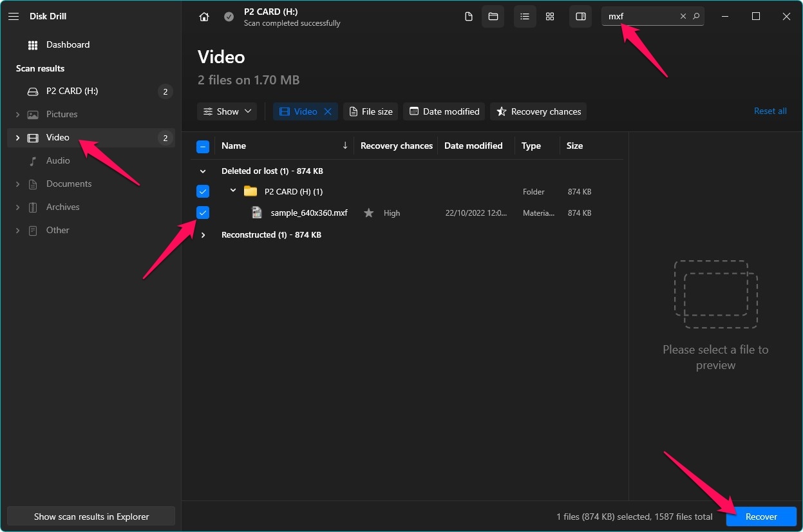Select the sample_640x360.mxf file name
This screenshot has height=532, width=803.
coord(309,213)
